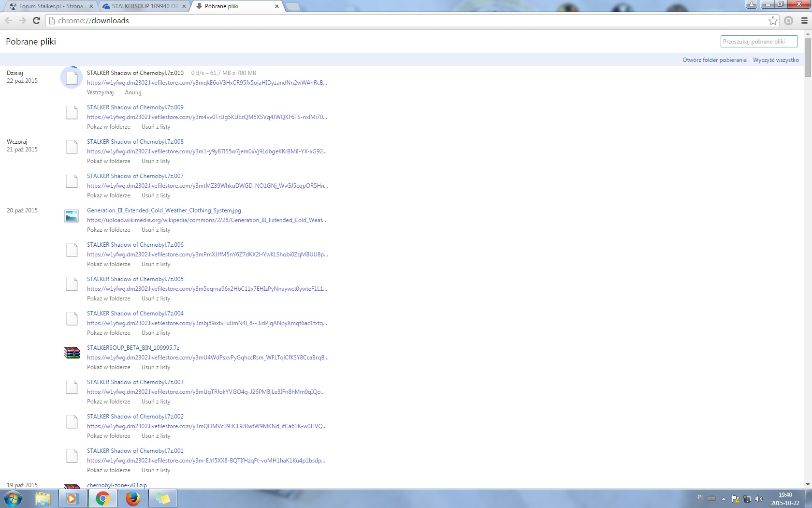Open STALKER Shadow of Chernobyl.7z.004 file link
Viewport: 812px width, 508px height.
(135, 314)
